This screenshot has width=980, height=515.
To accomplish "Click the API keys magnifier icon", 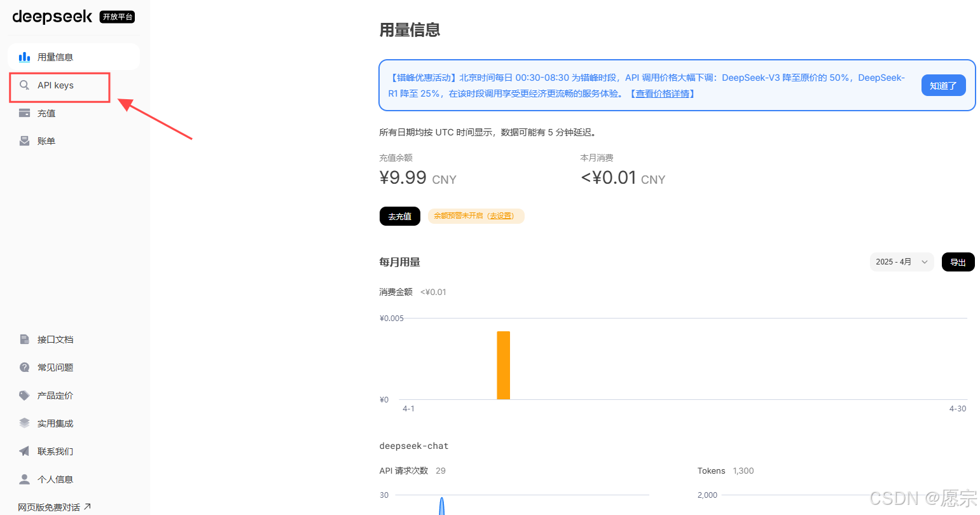I will click(x=25, y=85).
